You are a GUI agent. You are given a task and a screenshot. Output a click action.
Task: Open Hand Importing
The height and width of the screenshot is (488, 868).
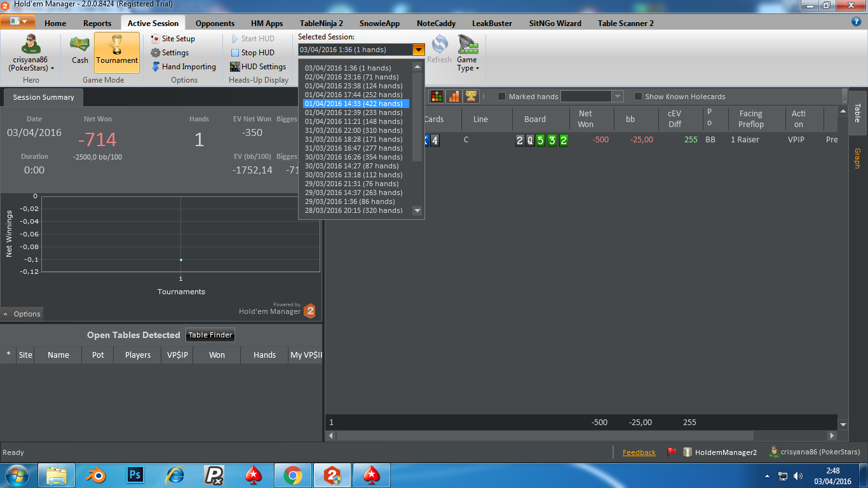coord(184,67)
